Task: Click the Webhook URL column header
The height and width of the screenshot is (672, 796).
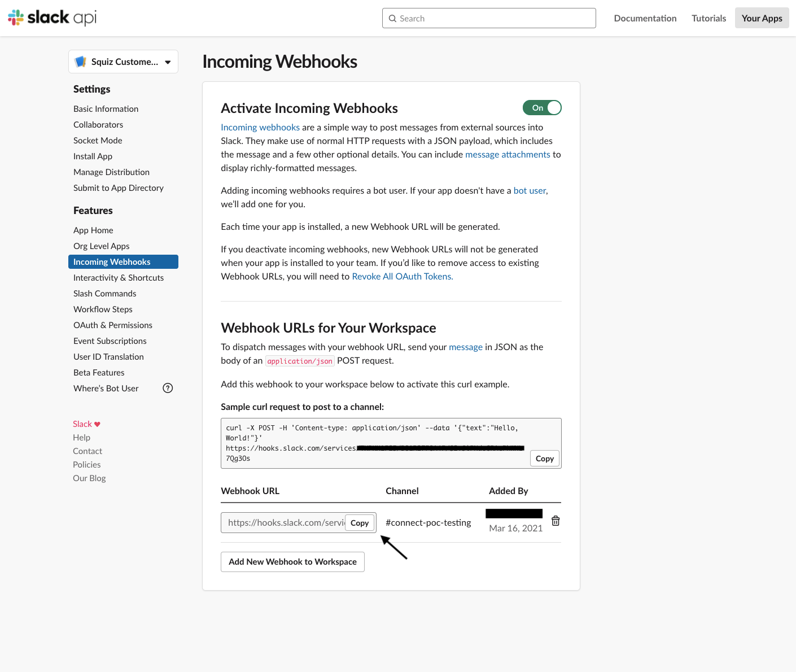Action: click(x=250, y=491)
